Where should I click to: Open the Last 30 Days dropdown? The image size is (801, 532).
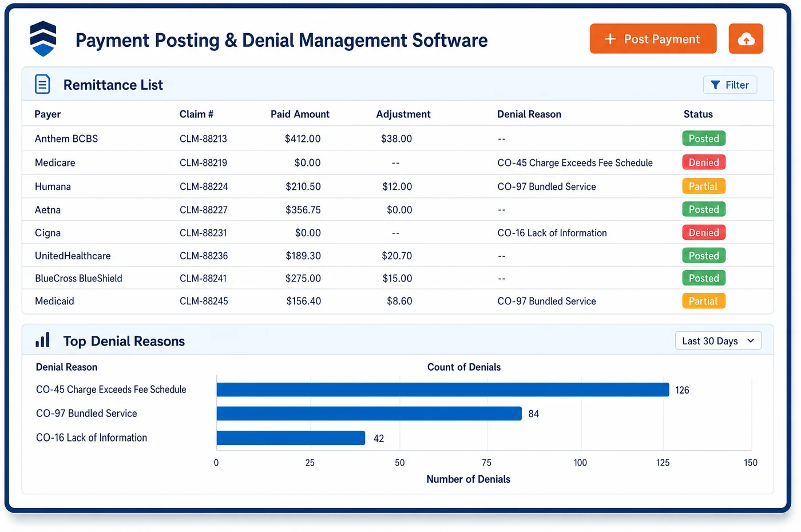718,341
